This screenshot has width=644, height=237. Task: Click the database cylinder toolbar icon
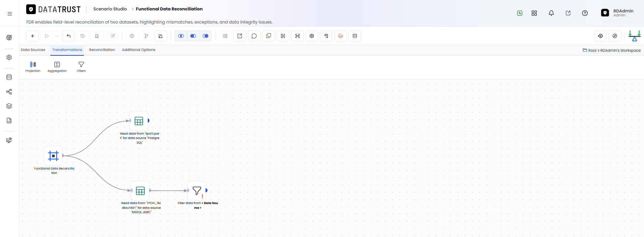coord(355,36)
